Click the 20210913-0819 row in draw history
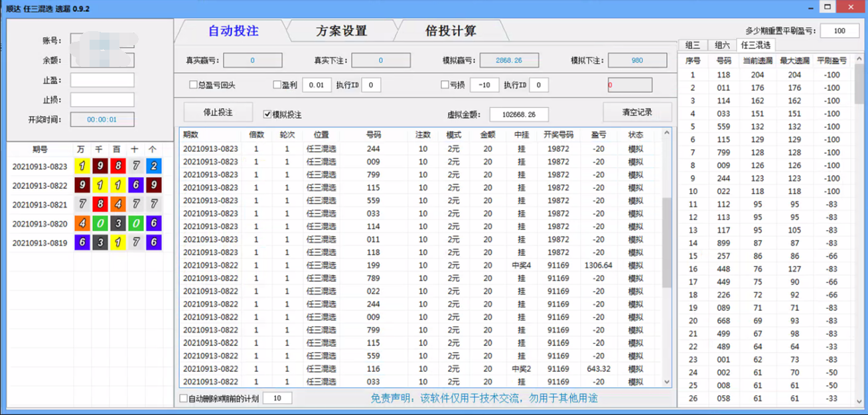Image resolution: width=868 pixels, height=415 pixels. coord(86,243)
